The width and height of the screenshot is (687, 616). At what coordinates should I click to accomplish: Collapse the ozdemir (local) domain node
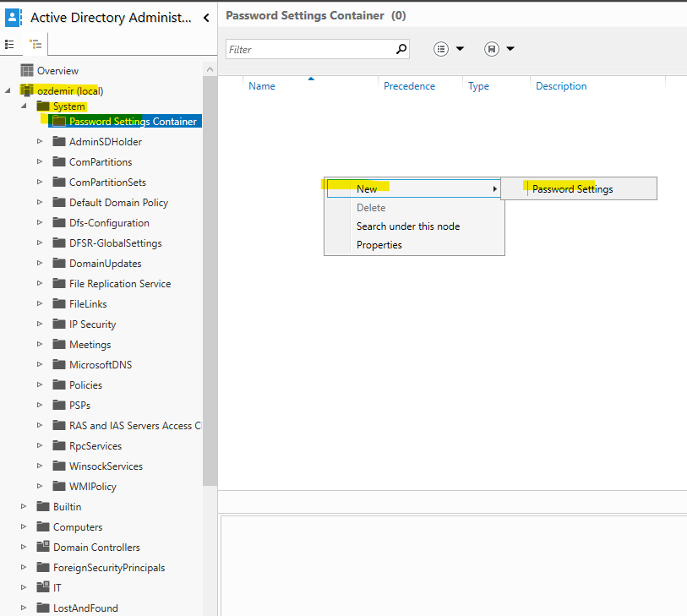click(x=8, y=90)
